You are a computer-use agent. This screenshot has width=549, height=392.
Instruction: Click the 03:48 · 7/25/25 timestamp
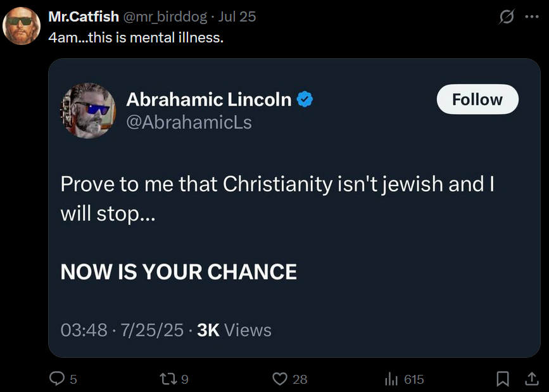click(x=122, y=330)
